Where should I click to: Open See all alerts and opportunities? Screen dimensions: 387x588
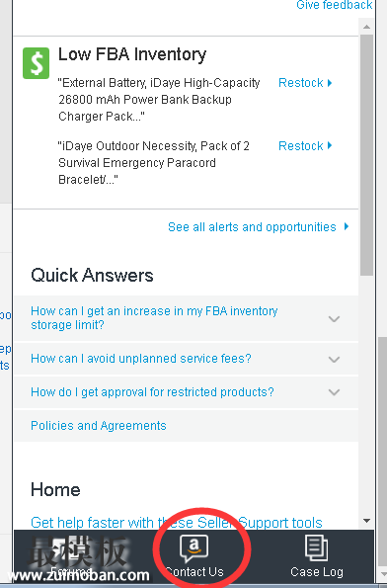click(252, 227)
